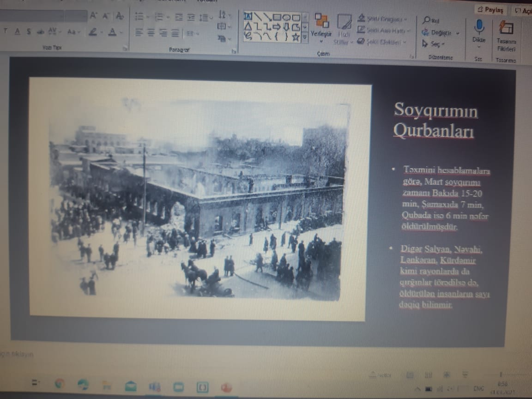The image size is (532, 399).
Task: Select the right arrow shape
Action: (x=277, y=27)
